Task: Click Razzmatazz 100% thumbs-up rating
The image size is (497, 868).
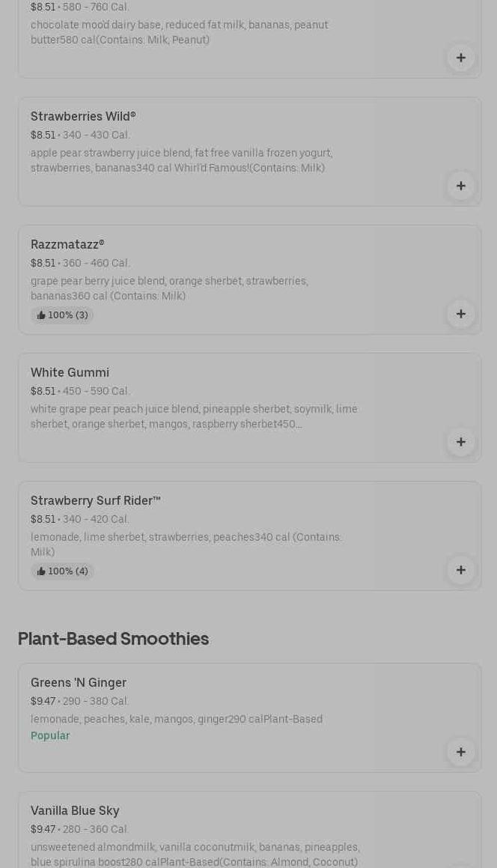Action: tap(63, 315)
